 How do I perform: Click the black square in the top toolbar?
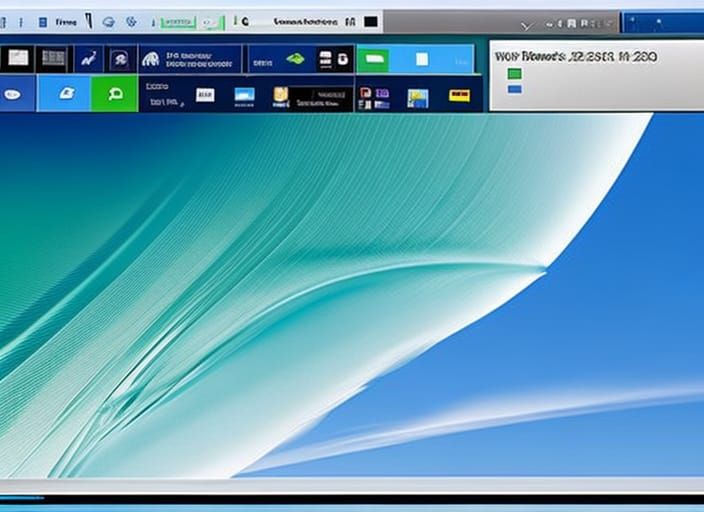pyautogui.click(x=371, y=20)
